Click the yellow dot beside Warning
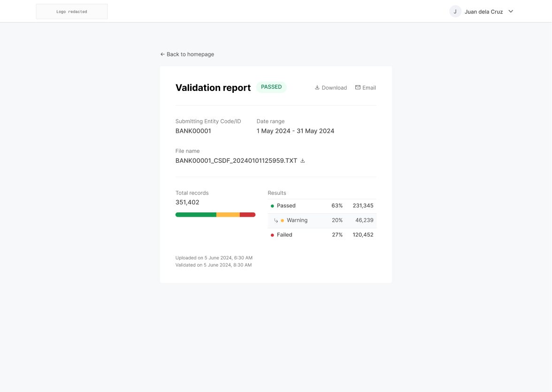Screen dimensions: 552x392 tap(282, 220)
